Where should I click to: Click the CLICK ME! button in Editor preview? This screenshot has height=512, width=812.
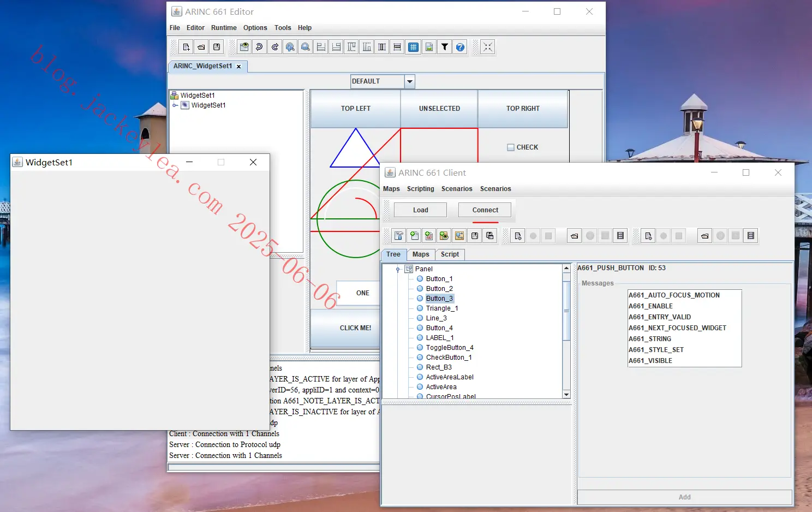point(345,328)
